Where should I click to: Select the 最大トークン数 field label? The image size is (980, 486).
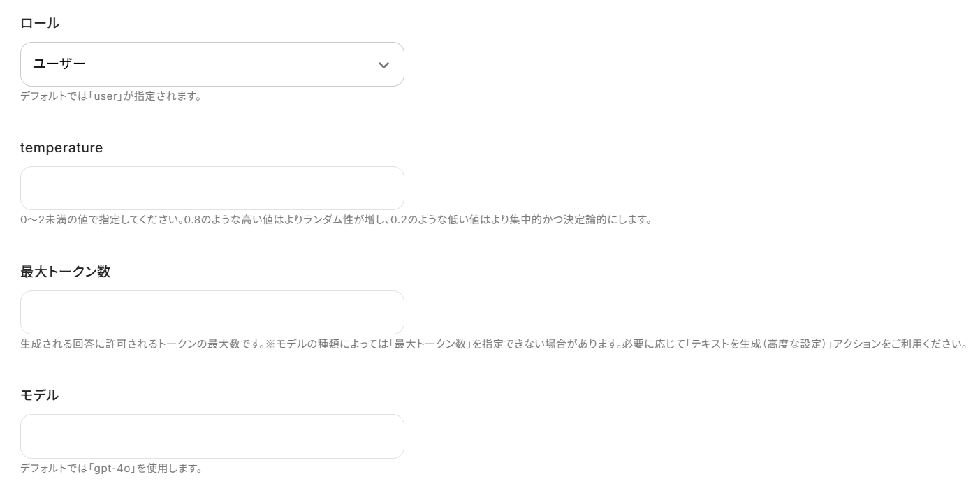(x=66, y=272)
